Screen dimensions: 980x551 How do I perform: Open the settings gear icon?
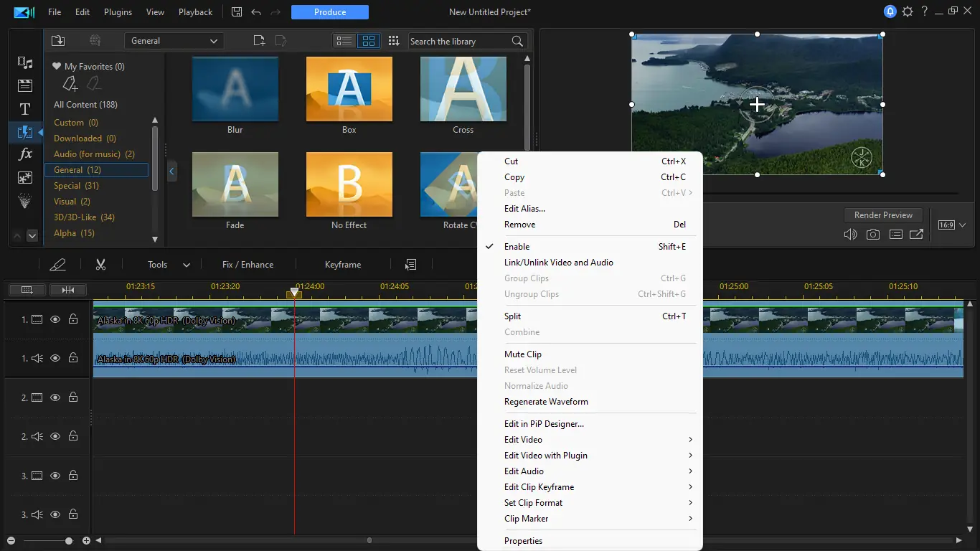tap(908, 11)
